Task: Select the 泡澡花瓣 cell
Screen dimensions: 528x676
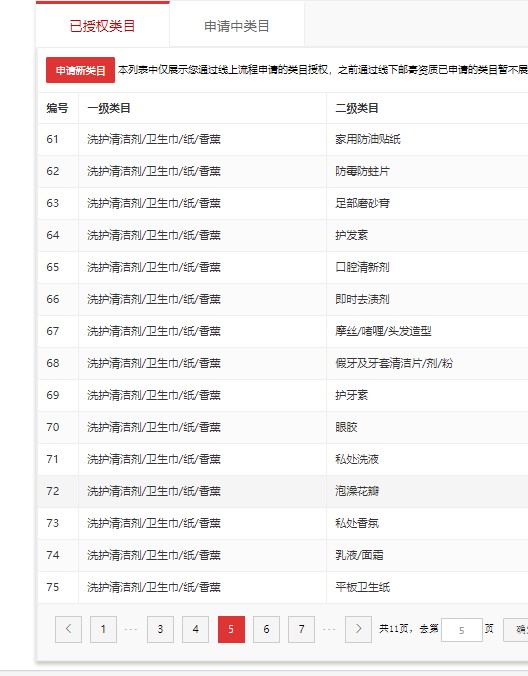Action: click(357, 491)
